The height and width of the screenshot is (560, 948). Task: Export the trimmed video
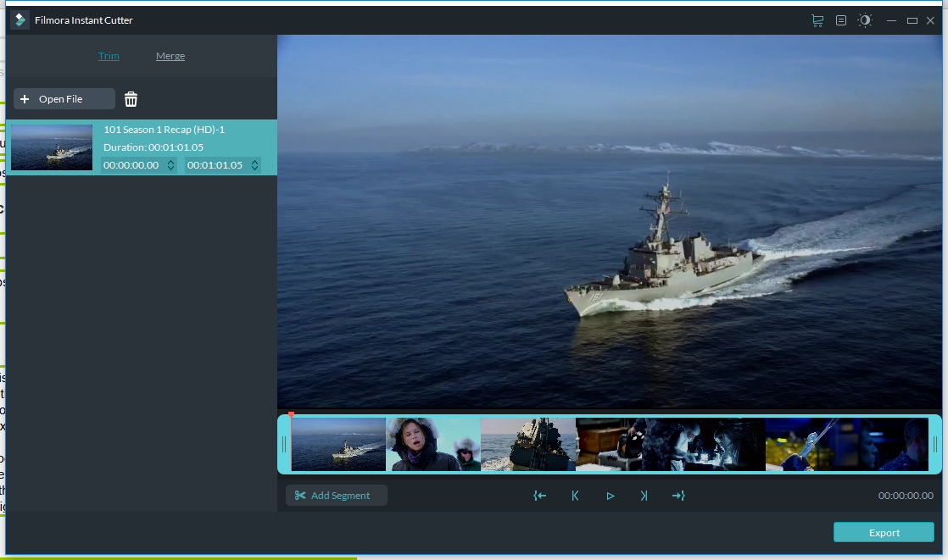pyautogui.click(x=884, y=532)
